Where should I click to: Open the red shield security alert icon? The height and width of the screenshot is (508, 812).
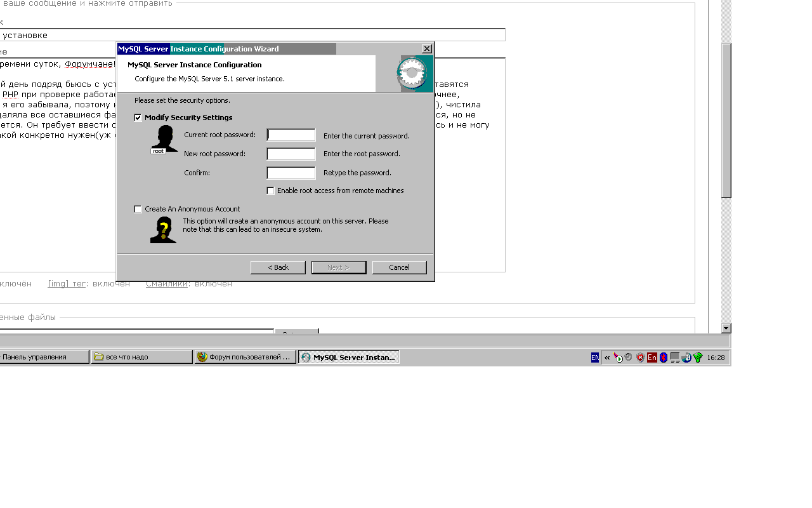[640, 358]
